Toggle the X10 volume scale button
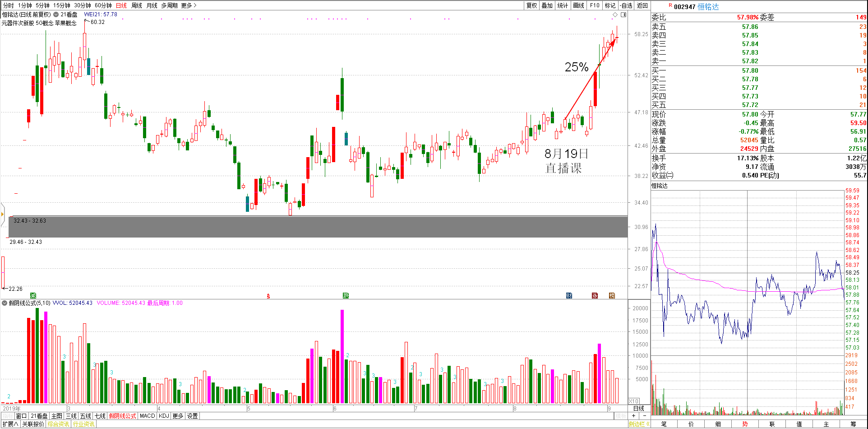The width and height of the screenshot is (868, 429). 633,401
